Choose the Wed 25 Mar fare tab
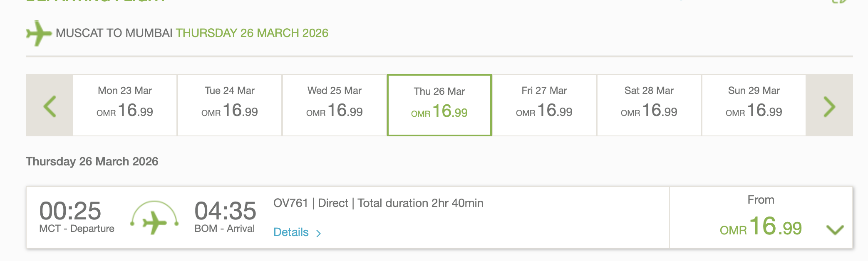 tap(335, 105)
